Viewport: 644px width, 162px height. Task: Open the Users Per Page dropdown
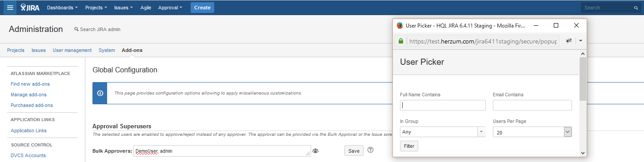pyautogui.click(x=532, y=132)
